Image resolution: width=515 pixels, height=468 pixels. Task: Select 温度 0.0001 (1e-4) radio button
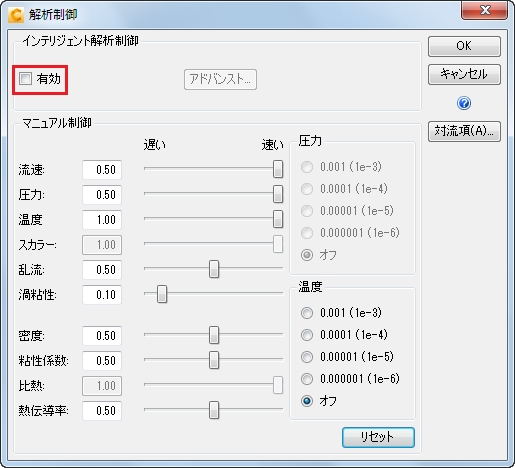click(x=307, y=335)
